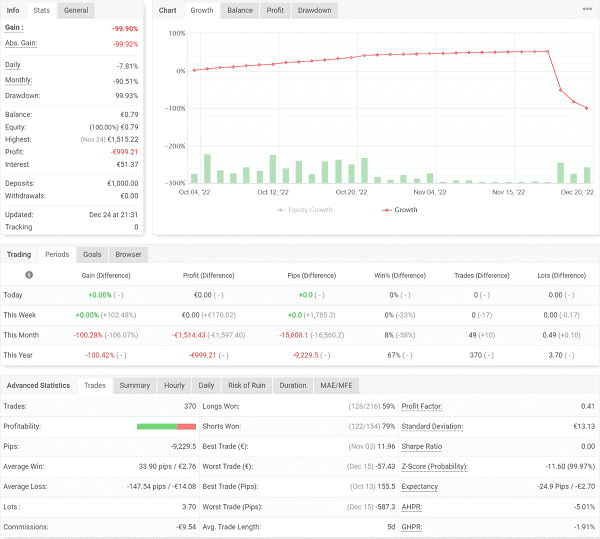
Task: Switch to the Hourly tab
Action: click(174, 385)
